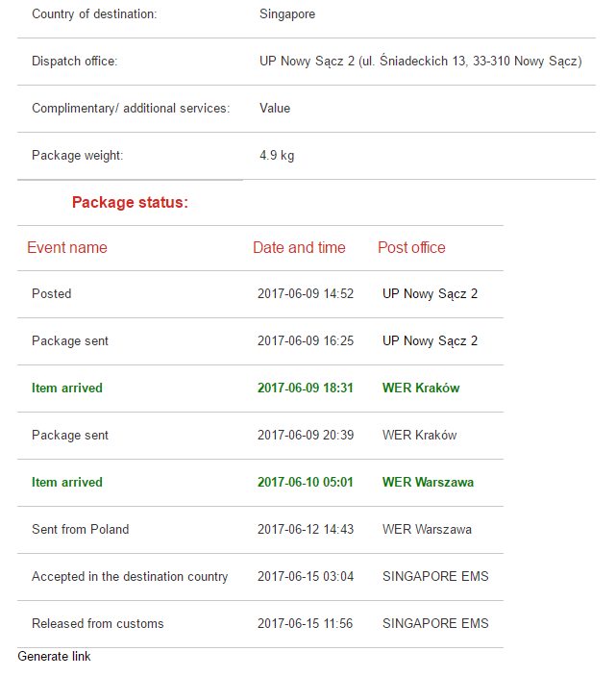Click the Complimentary/ additional services label
The image size is (616, 677).
[131, 109]
